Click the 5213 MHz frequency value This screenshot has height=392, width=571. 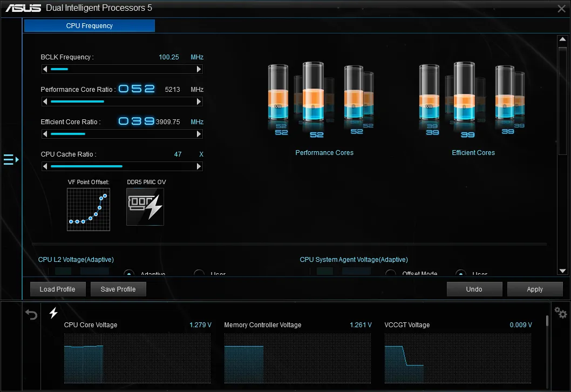click(173, 90)
